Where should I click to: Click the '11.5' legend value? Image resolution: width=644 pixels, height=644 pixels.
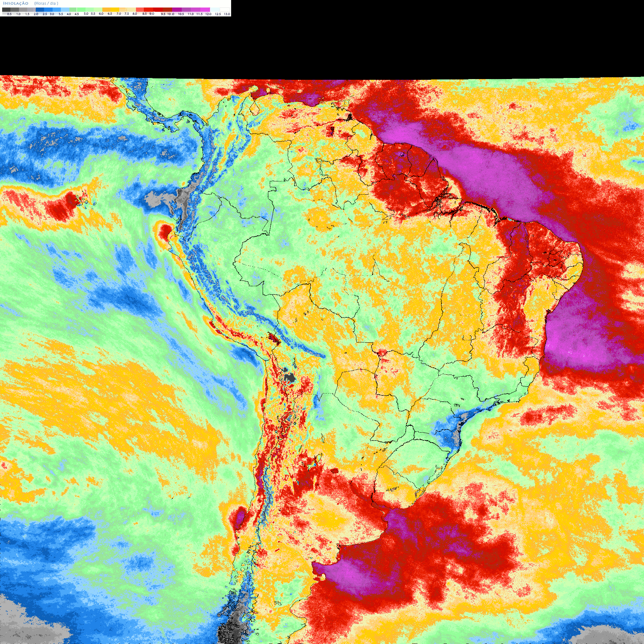[199, 14]
